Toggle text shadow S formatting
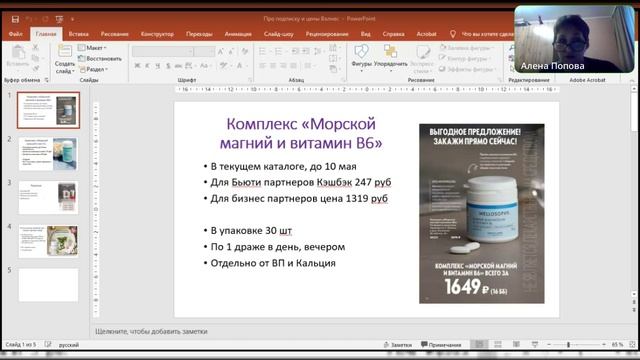The image size is (640, 360). (x=168, y=66)
